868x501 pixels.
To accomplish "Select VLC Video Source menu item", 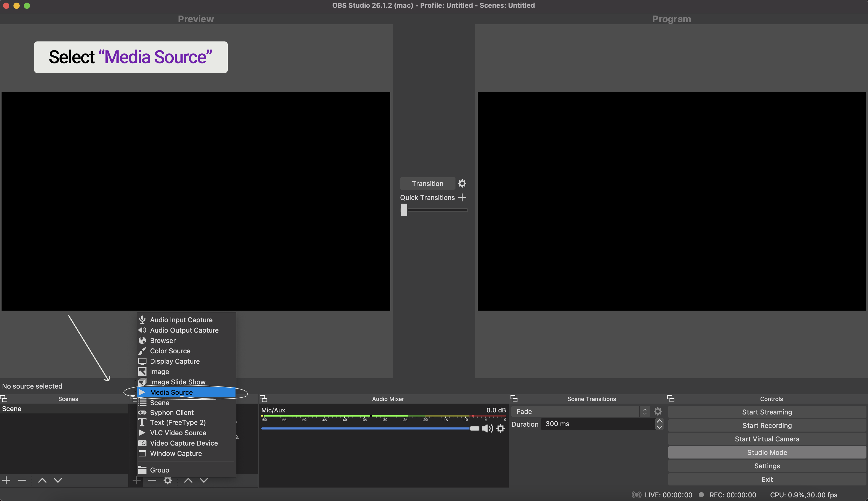I will 178,432.
